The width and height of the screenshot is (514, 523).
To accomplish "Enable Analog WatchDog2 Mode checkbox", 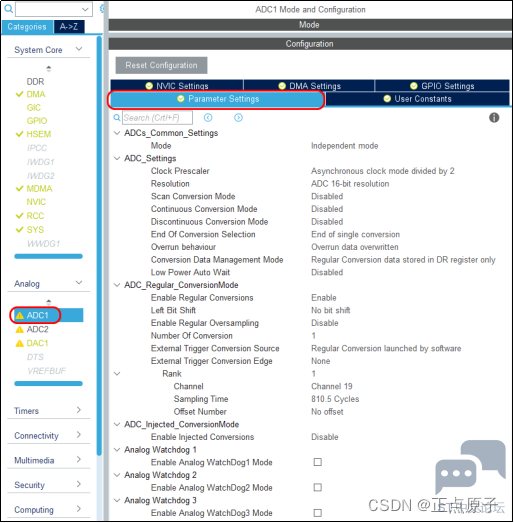I will point(318,487).
